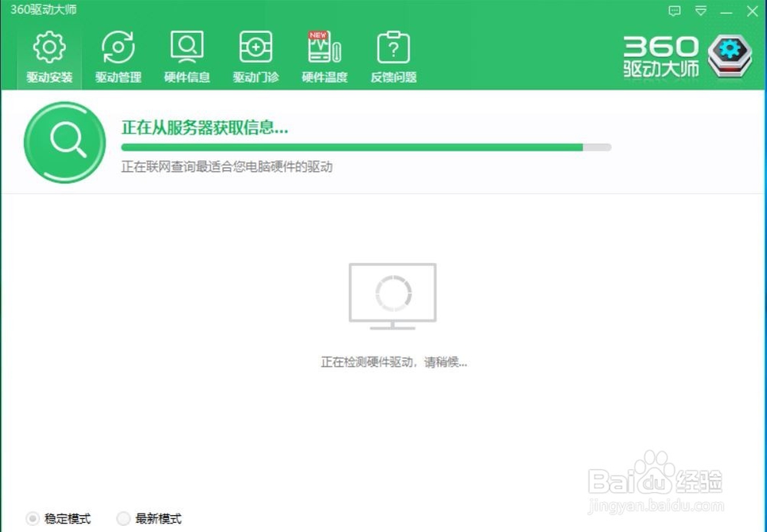The height and width of the screenshot is (532, 767).
Task: Select 最新模式 radio button
Action: 123,518
